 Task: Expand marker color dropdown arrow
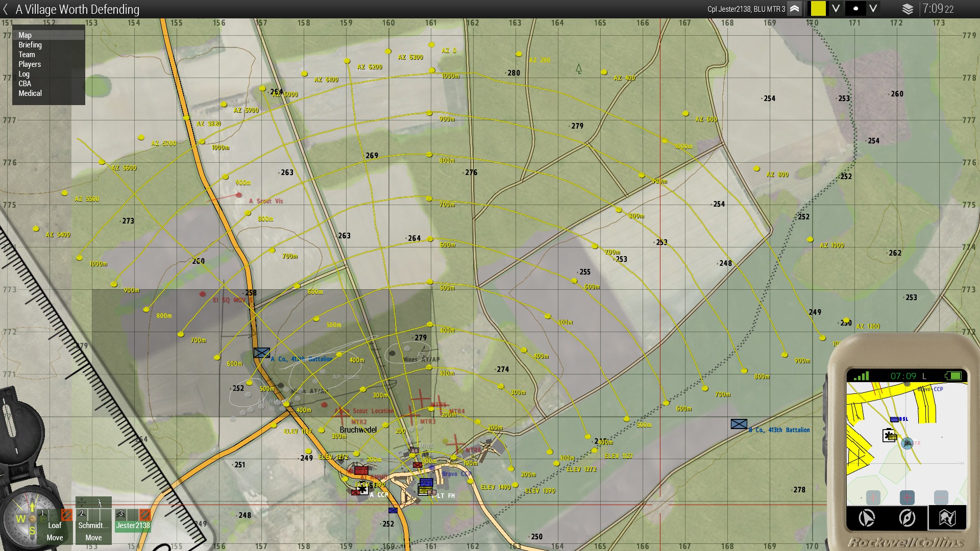click(x=836, y=9)
